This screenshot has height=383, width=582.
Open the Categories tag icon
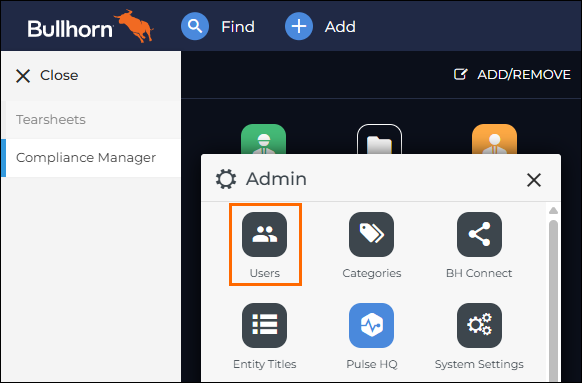[x=371, y=234]
